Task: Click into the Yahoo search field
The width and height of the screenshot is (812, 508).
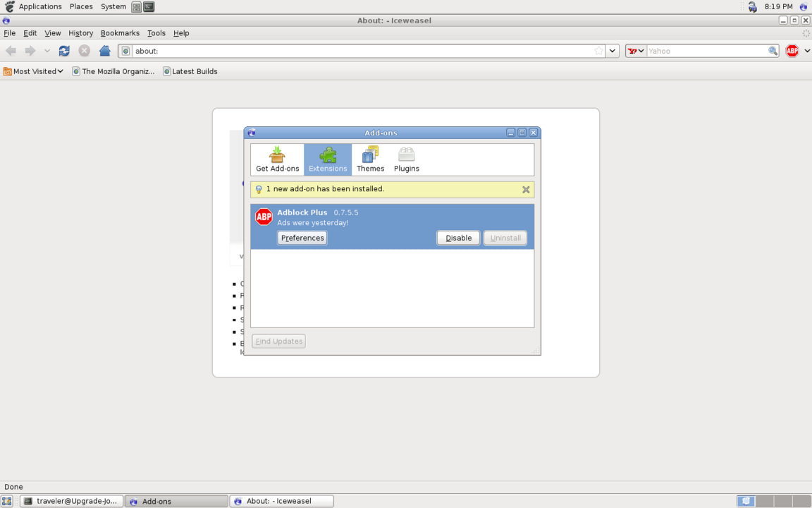Action: coord(707,51)
